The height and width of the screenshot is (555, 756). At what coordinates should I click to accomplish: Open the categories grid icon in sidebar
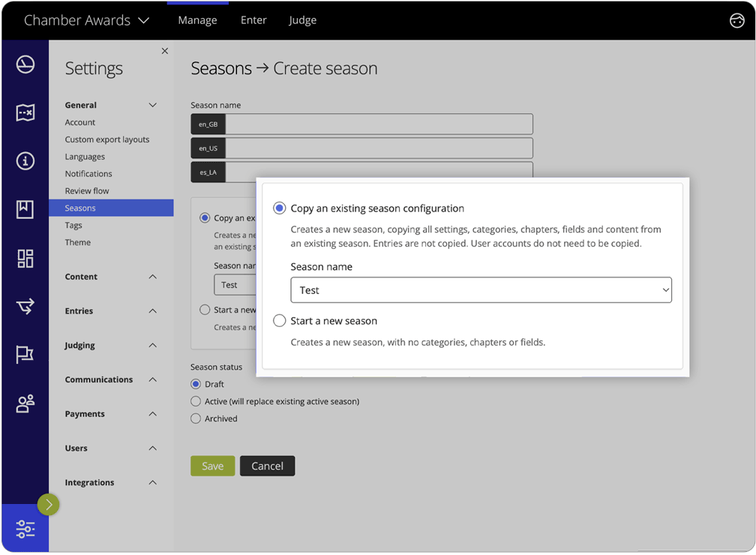25,257
